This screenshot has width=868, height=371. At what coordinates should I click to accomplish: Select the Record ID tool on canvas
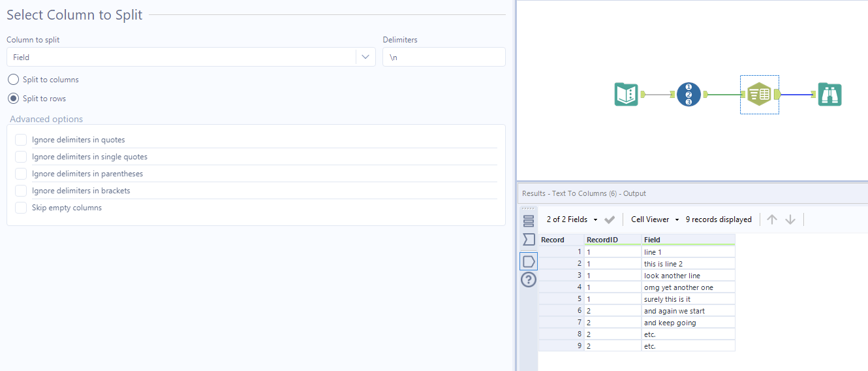(x=689, y=95)
